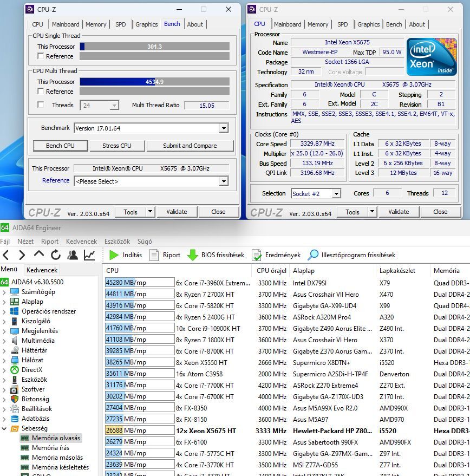Image resolution: width=470 pixels, height=476 pixels.
Task: Expand Számítógép tree node chevron
Action: click(x=4, y=292)
